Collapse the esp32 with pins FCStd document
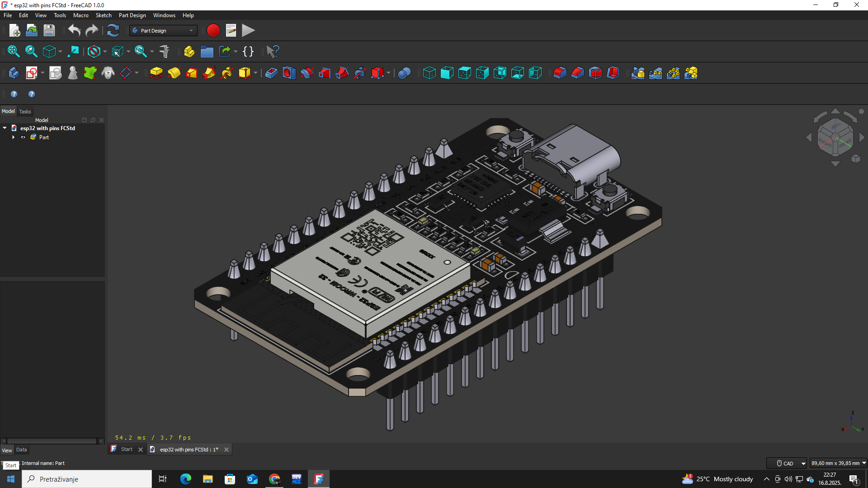The width and height of the screenshot is (868, 488). point(5,128)
